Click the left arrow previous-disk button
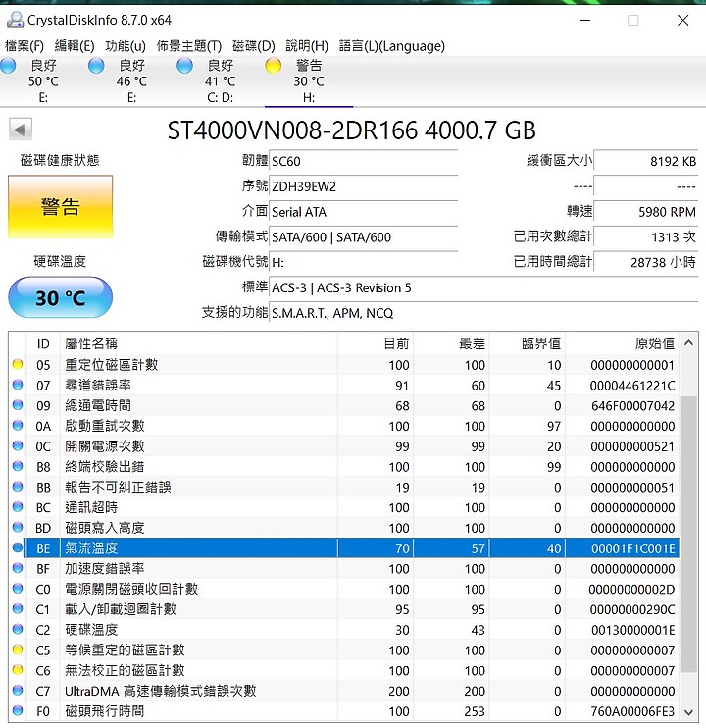 21,130
